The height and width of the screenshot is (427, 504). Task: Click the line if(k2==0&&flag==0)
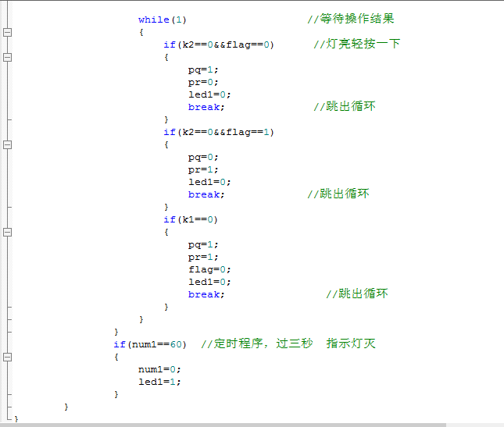point(219,44)
